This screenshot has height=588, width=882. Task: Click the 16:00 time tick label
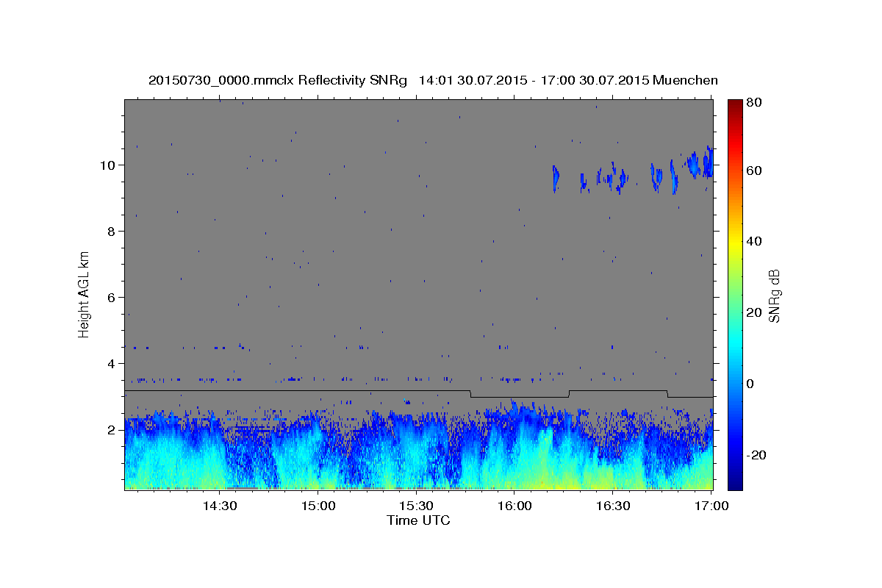tap(514, 506)
